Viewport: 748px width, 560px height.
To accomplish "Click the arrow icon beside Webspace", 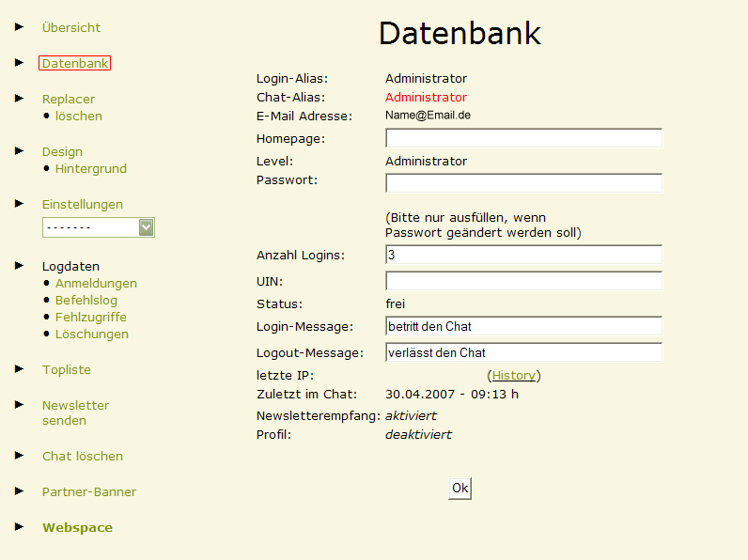I will coord(19,526).
